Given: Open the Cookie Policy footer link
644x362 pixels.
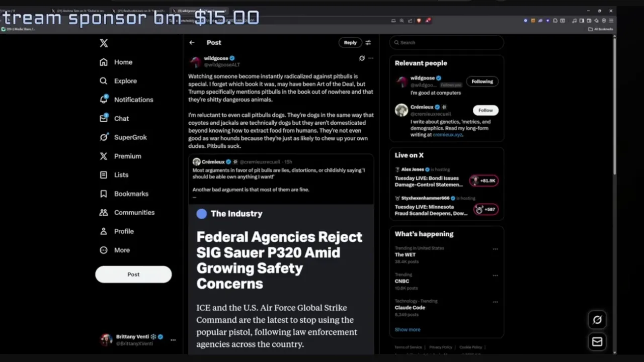Looking at the screenshot, I should pyautogui.click(x=470, y=347).
